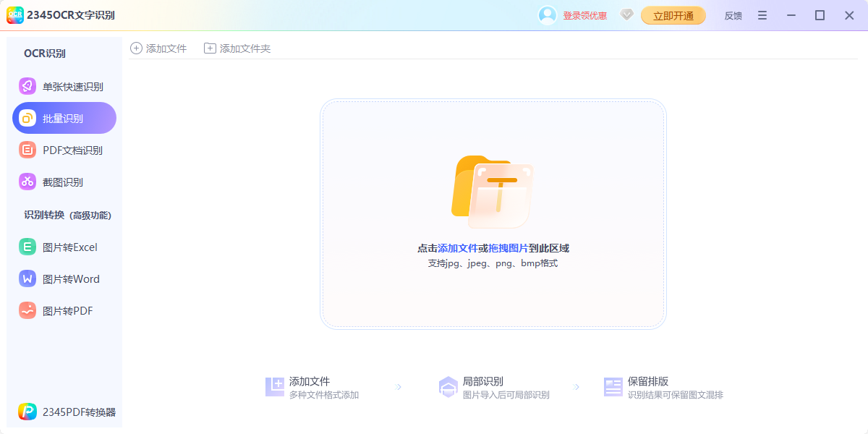Click the user avatar in title bar
Viewport: 868px width, 434px height.
548,15
